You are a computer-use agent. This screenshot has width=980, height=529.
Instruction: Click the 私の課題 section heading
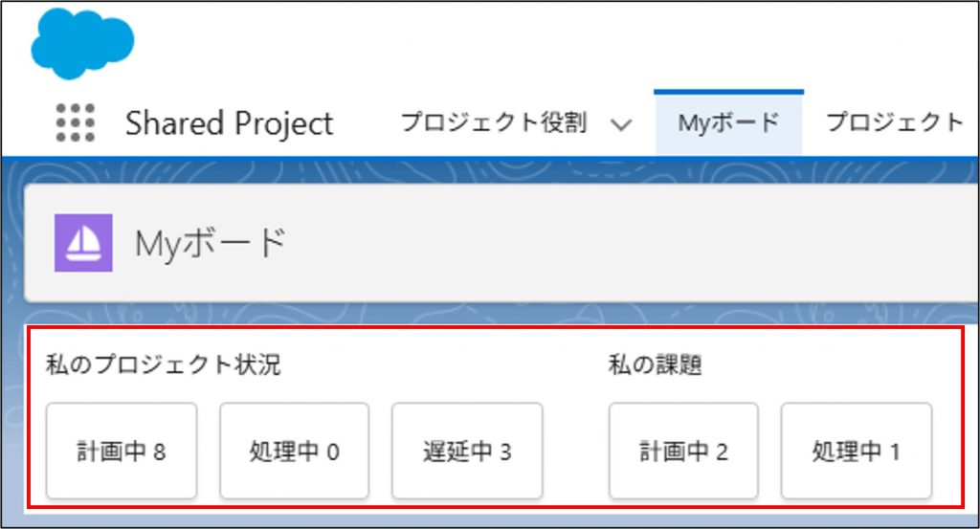pyautogui.click(x=656, y=364)
